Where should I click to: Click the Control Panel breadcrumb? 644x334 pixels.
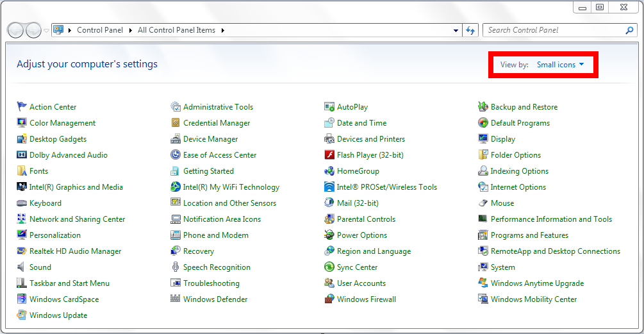[100, 30]
